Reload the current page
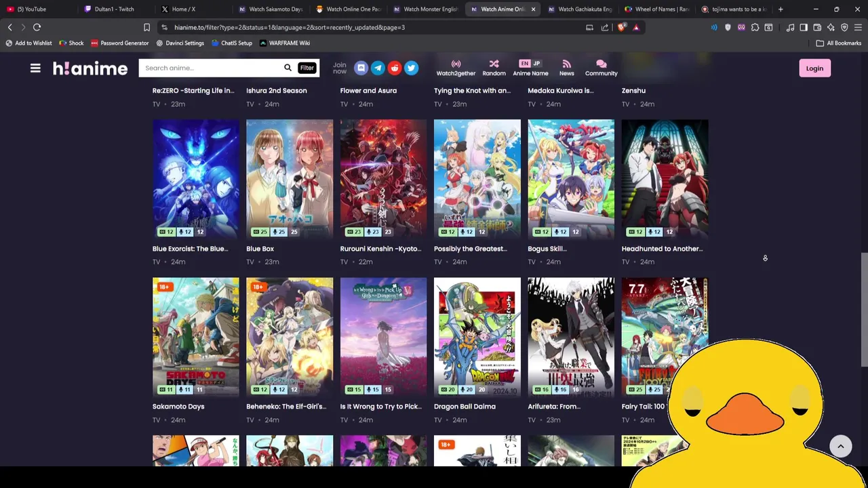The height and width of the screenshot is (488, 868). coord(37,27)
